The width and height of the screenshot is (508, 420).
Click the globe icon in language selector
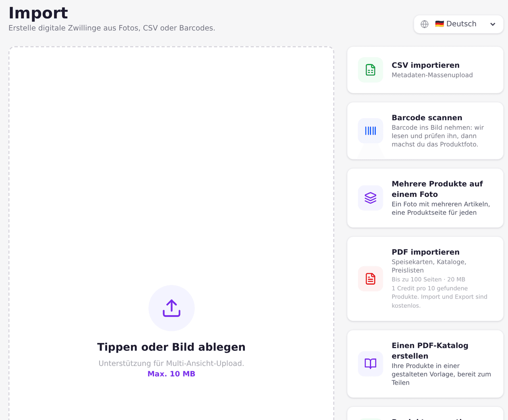tap(425, 24)
